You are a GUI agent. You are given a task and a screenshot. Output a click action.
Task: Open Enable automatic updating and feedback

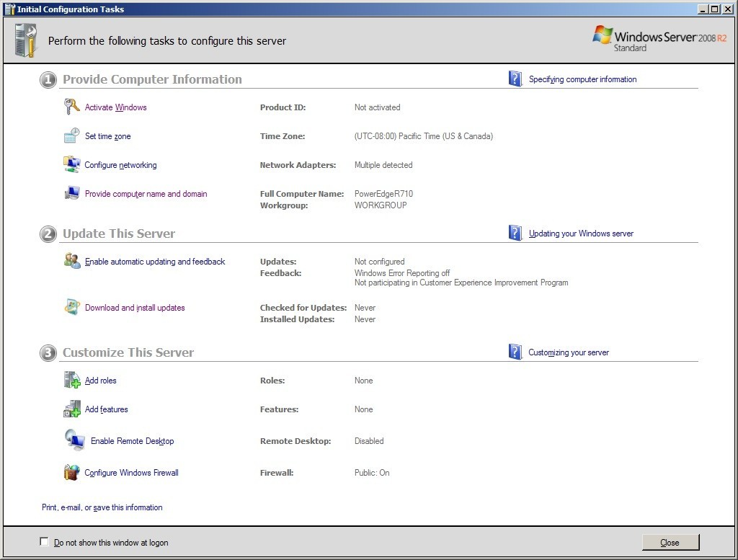click(155, 261)
